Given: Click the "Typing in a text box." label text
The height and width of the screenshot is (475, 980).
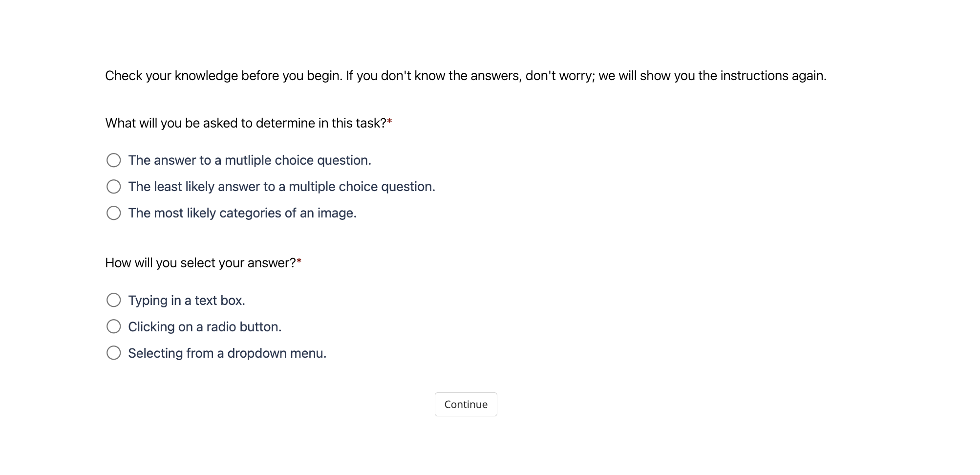Looking at the screenshot, I should [187, 301].
